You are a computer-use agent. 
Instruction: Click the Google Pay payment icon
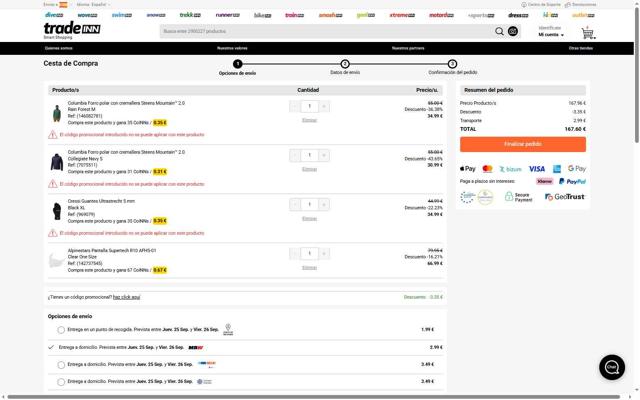coord(577,169)
